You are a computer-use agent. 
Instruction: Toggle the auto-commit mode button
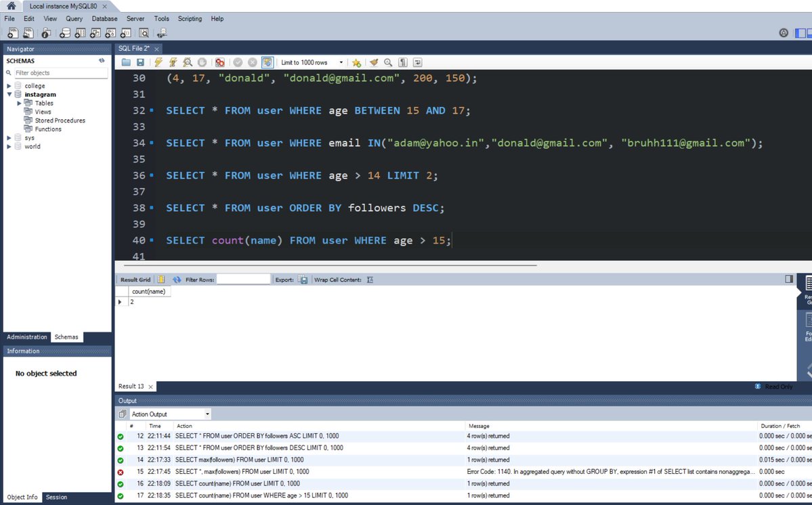pos(268,62)
